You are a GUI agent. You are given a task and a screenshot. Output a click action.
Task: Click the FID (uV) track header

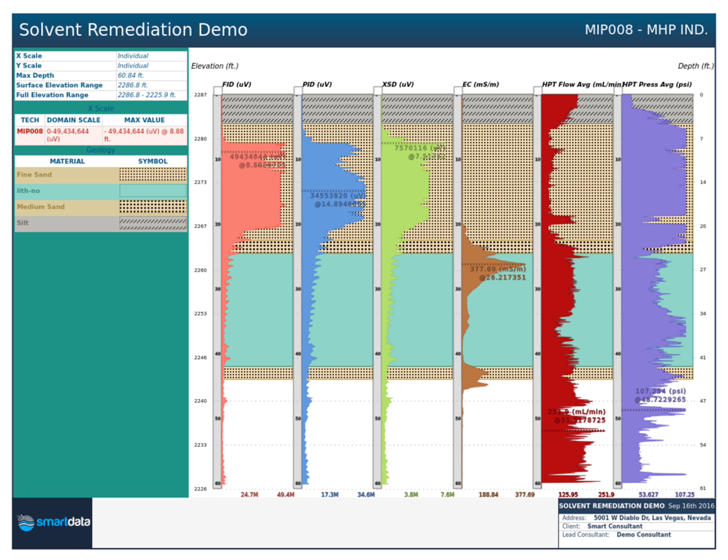coord(237,84)
